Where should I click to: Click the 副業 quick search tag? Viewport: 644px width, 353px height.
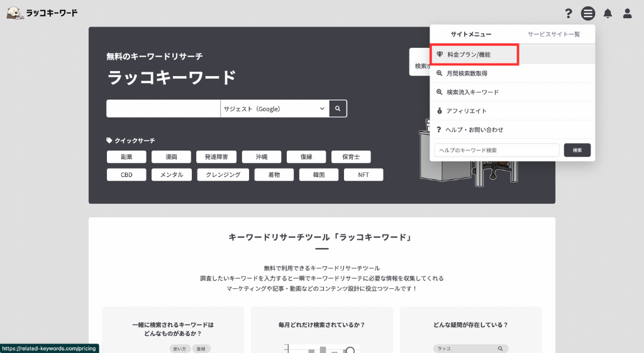126,157
